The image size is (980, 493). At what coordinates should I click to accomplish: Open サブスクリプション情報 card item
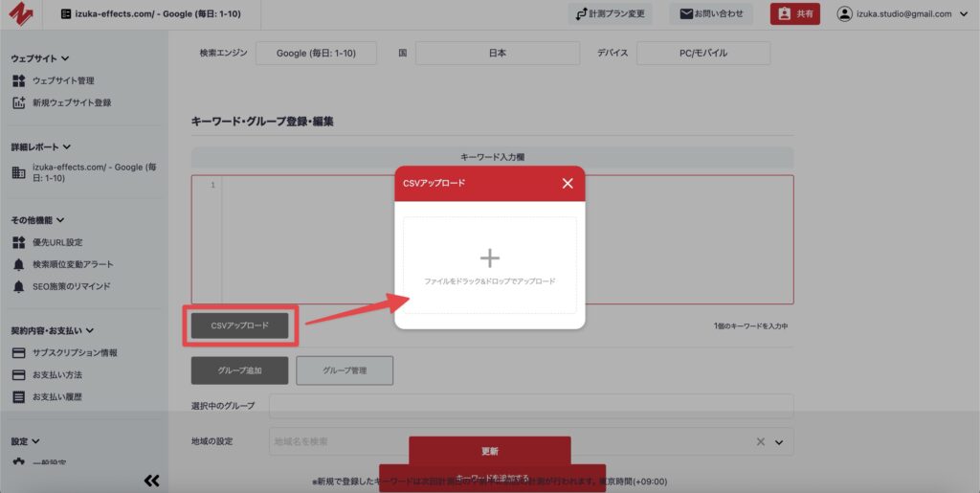[x=75, y=352]
